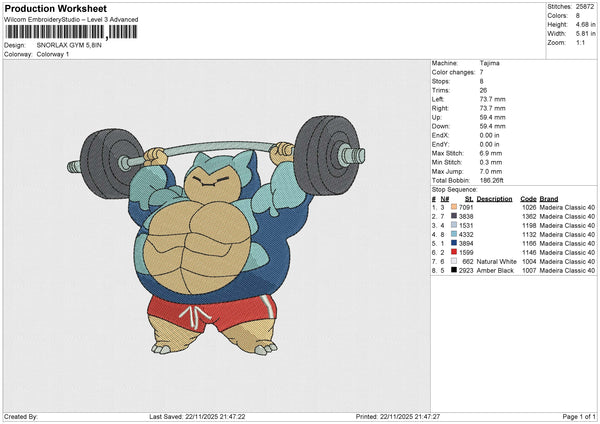Click 'Madeira Classic 40' in the 1599 row
The width and height of the screenshot is (600, 424).
click(x=567, y=253)
